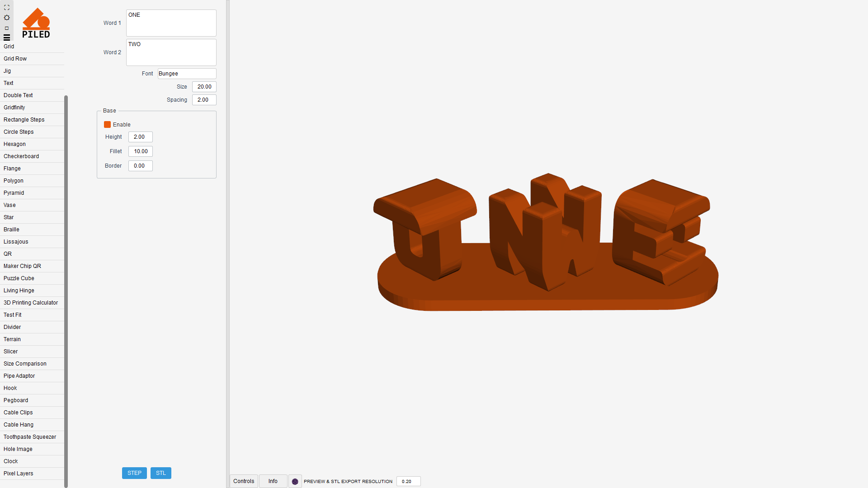Select Cable Clips in the sidebar
Image resolution: width=868 pixels, height=488 pixels.
[32, 413]
